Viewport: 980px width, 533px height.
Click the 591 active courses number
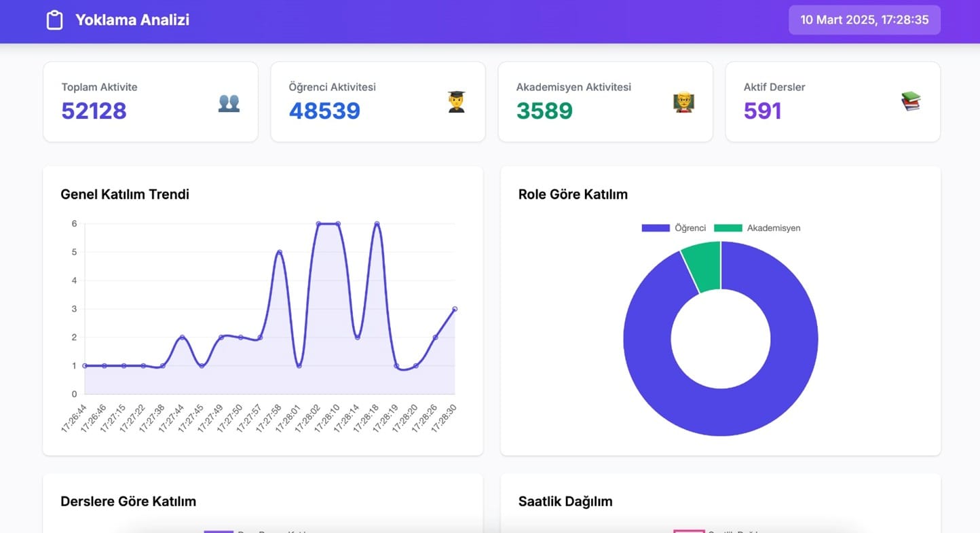762,111
